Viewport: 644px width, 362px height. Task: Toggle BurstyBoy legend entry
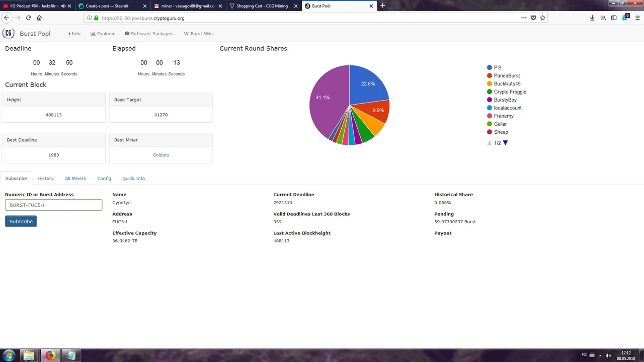(x=502, y=100)
